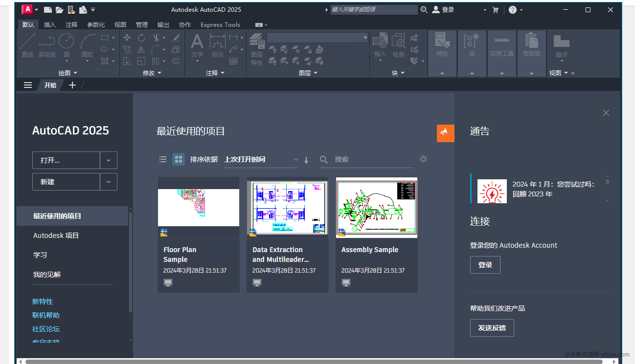Toggle the sort direction arrow
635x364 pixels.
[306, 160]
